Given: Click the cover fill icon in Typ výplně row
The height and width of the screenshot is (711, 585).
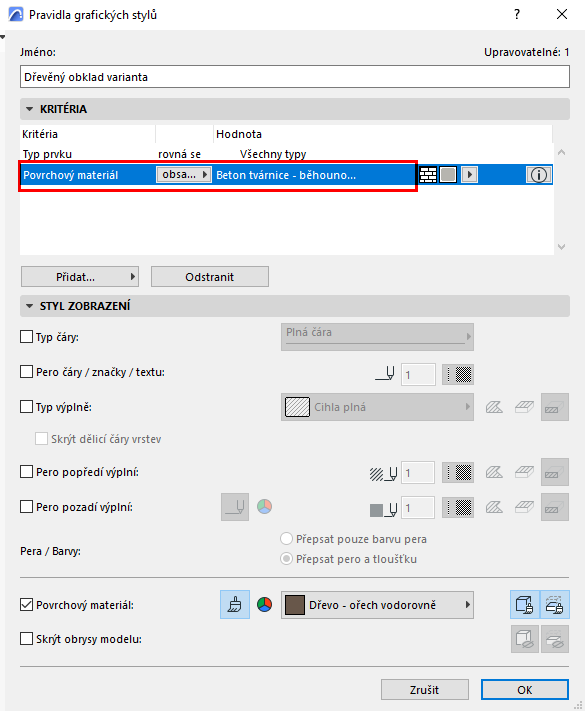Looking at the screenshot, I should click(524, 407).
